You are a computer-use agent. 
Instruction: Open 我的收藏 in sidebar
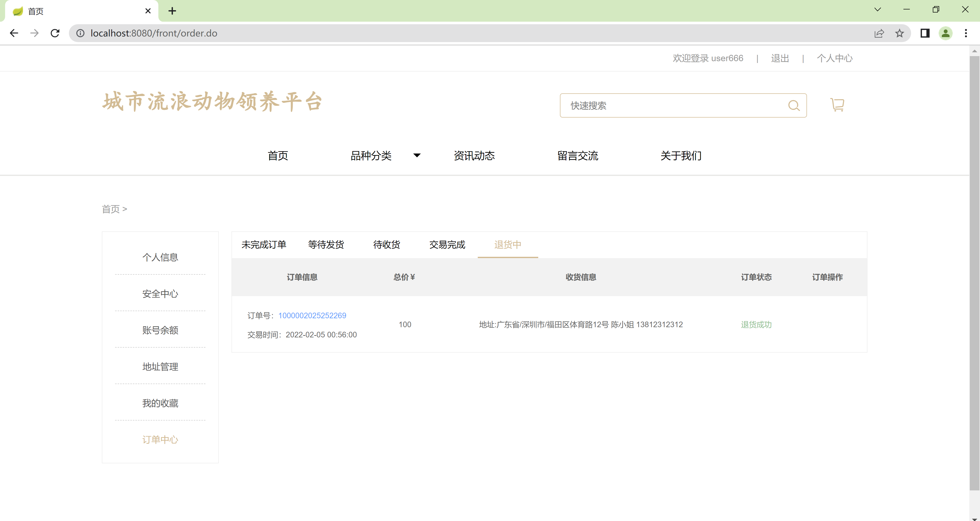(160, 403)
